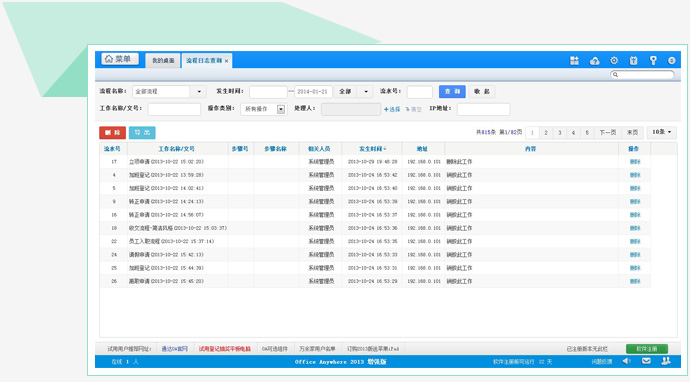690x382 pixels.
Task: Click the +选择 link to pick a handler
Action: point(392,109)
